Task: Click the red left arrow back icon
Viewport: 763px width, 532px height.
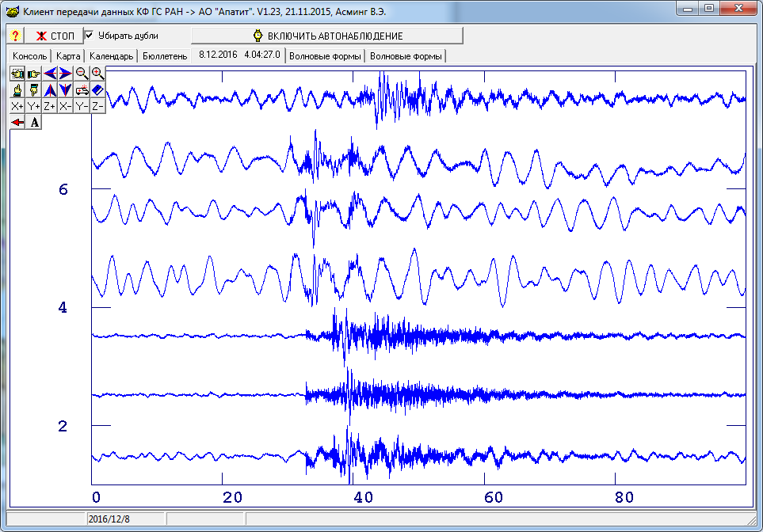Action: point(17,122)
